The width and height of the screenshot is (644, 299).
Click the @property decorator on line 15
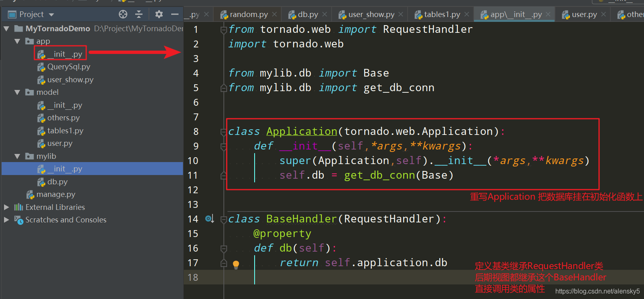(x=282, y=234)
